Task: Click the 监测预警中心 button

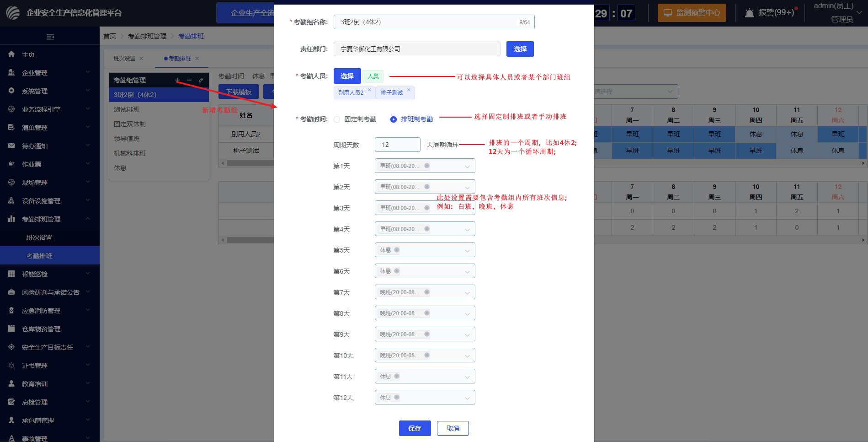Action: tap(692, 13)
